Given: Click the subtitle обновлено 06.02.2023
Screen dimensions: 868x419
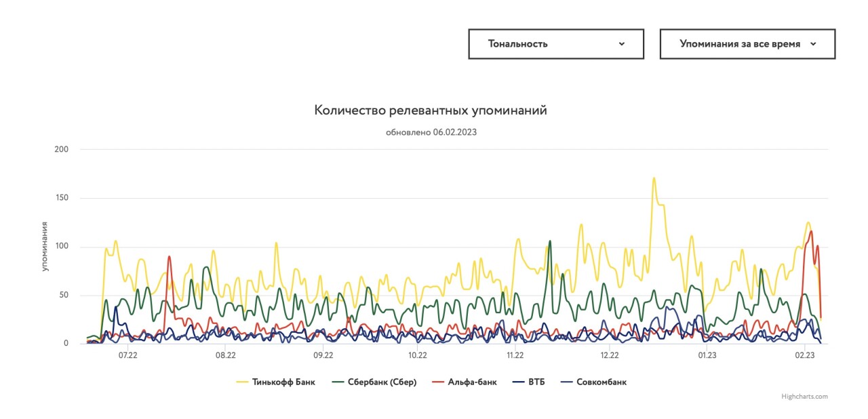Looking at the screenshot, I should [x=431, y=132].
